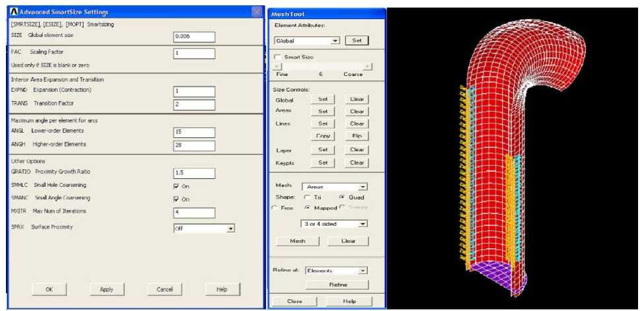Click the Copy button for Lines

pos(323,136)
